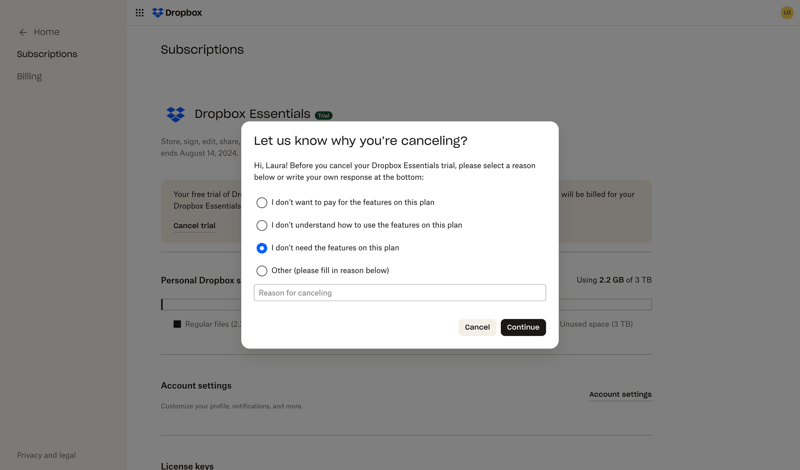Image resolution: width=800 pixels, height=470 pixels.
Task: Click the Continue button
Action: point(523,327)
